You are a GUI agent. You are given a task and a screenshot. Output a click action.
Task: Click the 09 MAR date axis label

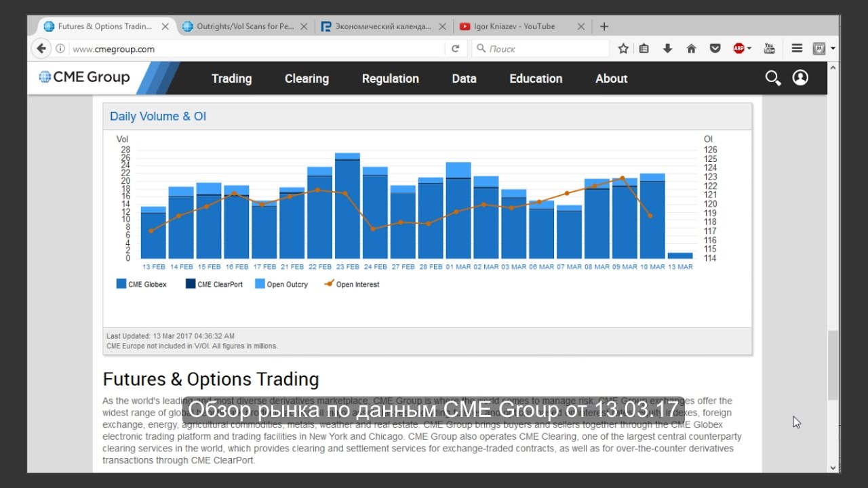(625, 267)
